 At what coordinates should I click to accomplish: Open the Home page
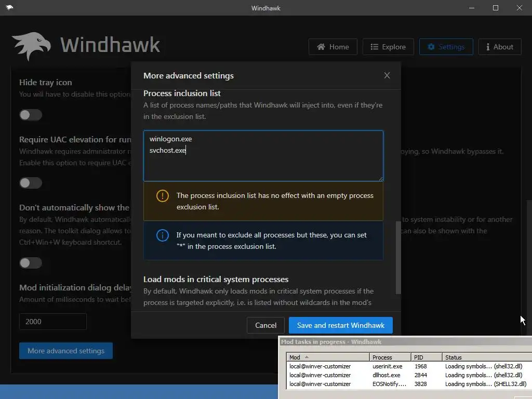(x=333, y=47)
